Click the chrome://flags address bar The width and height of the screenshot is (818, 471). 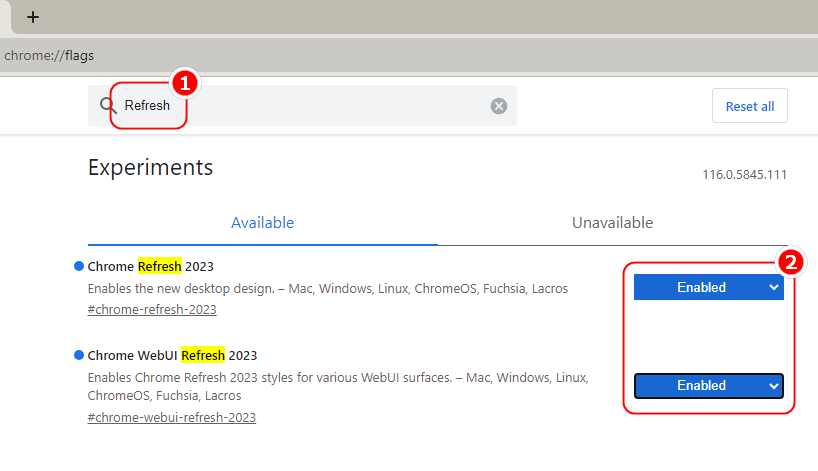pyautogui.click(x=407, y=55)
